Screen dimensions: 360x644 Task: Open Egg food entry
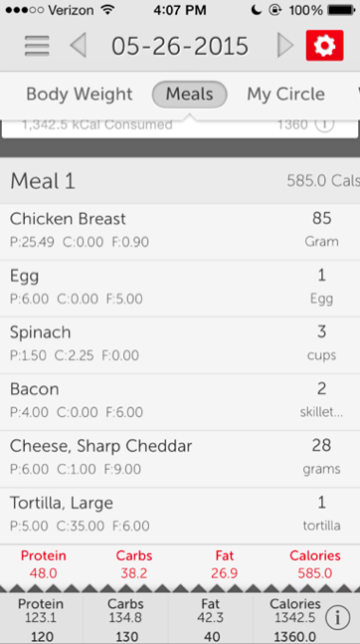coord(180,289)
